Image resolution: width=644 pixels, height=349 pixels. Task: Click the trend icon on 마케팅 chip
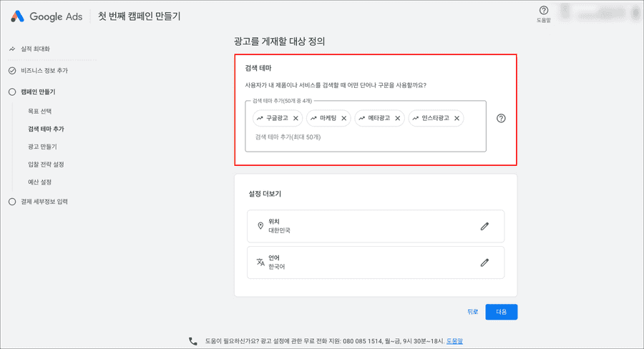[313, 118]
